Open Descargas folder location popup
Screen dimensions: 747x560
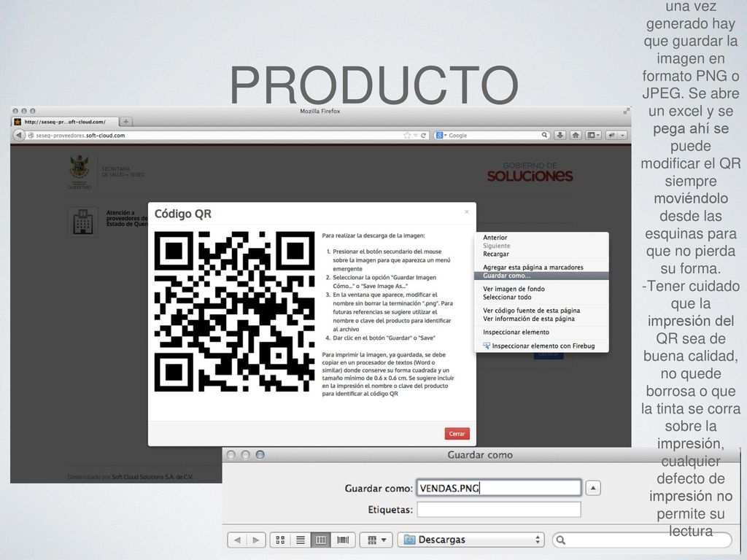point(471,540)
